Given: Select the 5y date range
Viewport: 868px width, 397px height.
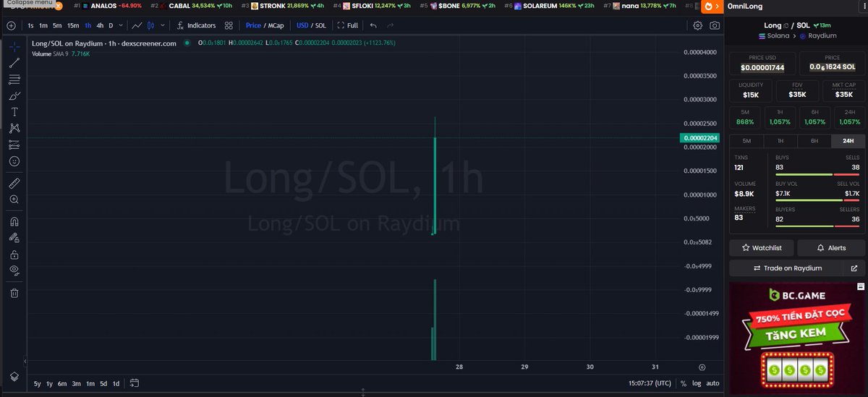Looking at the screenshot, I should tap(37, 383).
